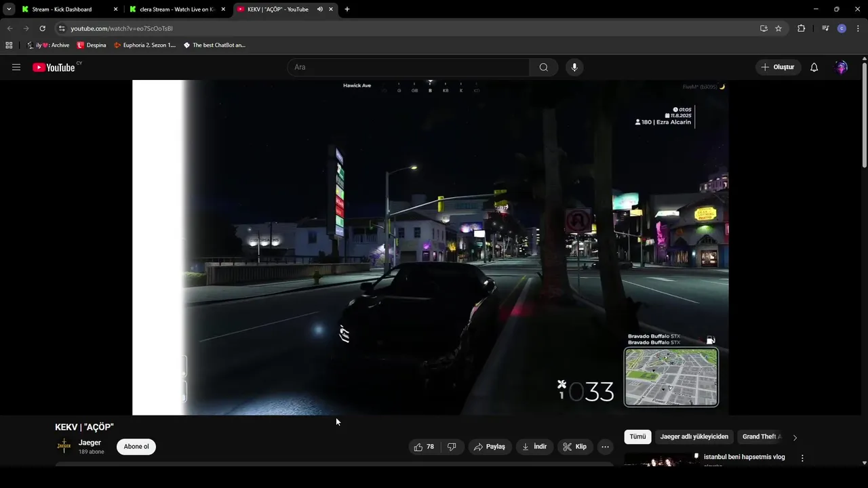Open the YouTube guide hamburger menu
The height and width of the screenshot is (488, 868).
[x=16, y=67]
